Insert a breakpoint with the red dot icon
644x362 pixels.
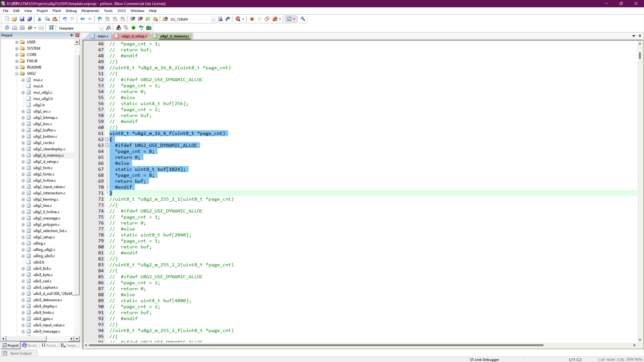pyautogui.click(x=252, y=19)
